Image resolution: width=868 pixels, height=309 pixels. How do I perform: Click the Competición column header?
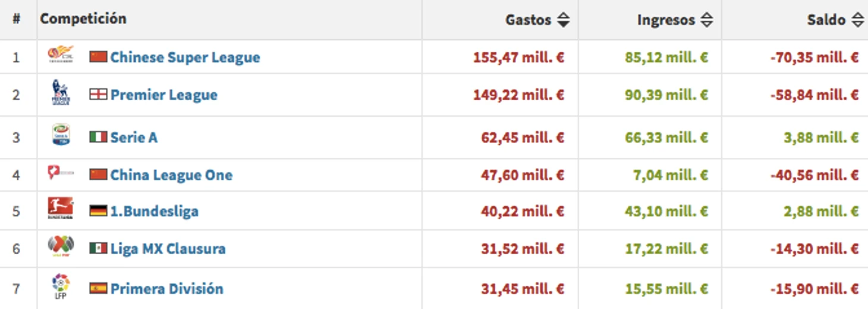pos(83,18)
